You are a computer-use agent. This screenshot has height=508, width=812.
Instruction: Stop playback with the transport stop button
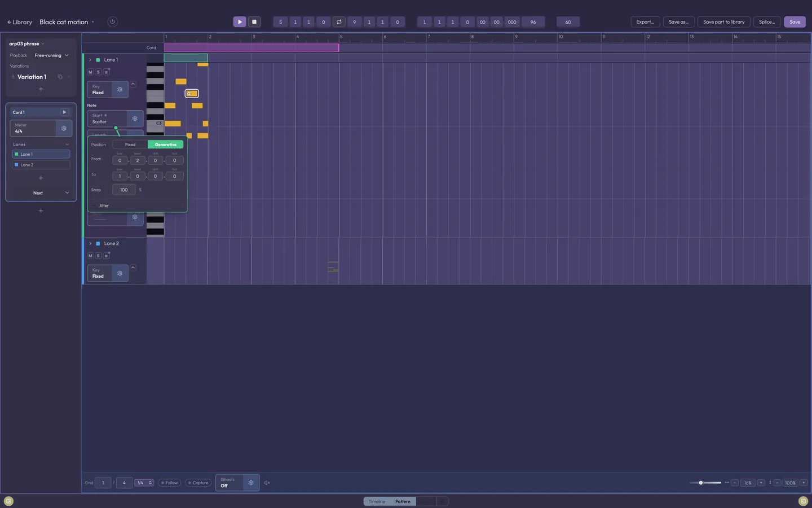(x=254, y=22)
